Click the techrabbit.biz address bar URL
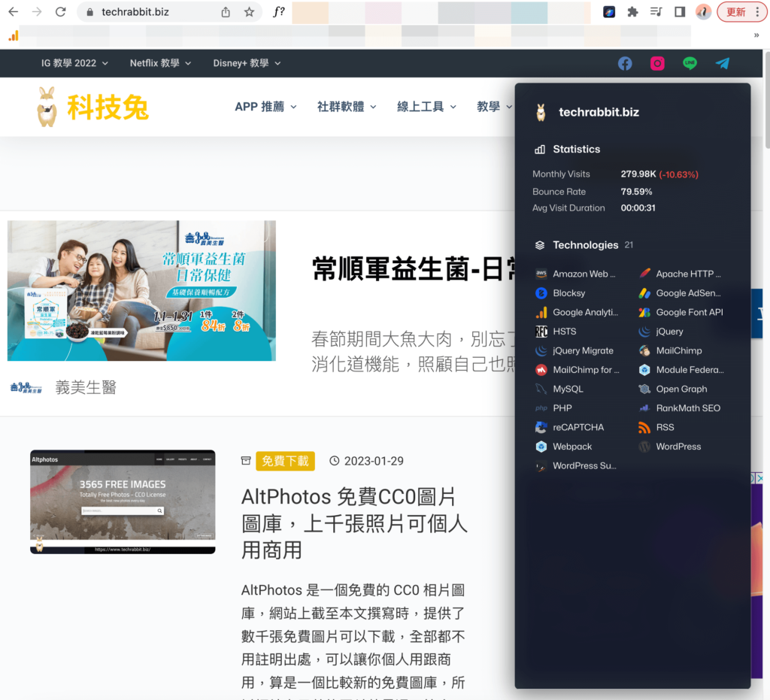The height and width of the screenshot is (700, 770). click(135, 12)
